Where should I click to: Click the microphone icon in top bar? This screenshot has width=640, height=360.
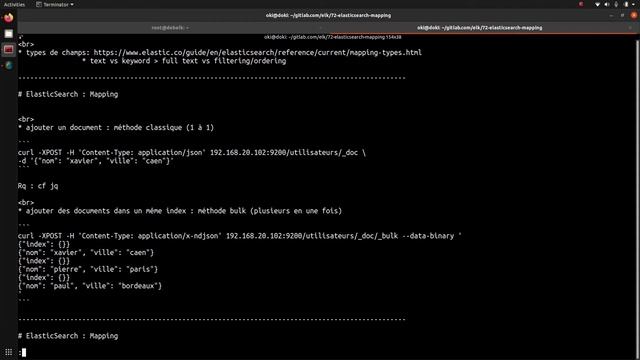(x=616, y=4)
